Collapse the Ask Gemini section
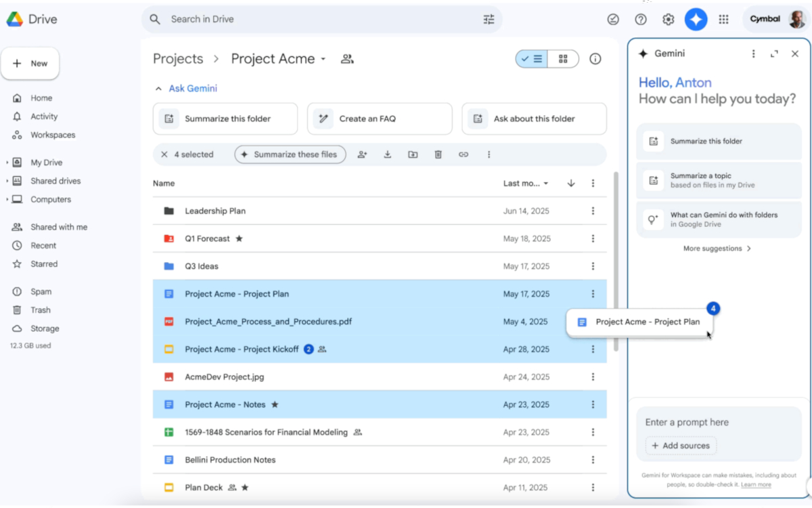 [x=158, y=89]
